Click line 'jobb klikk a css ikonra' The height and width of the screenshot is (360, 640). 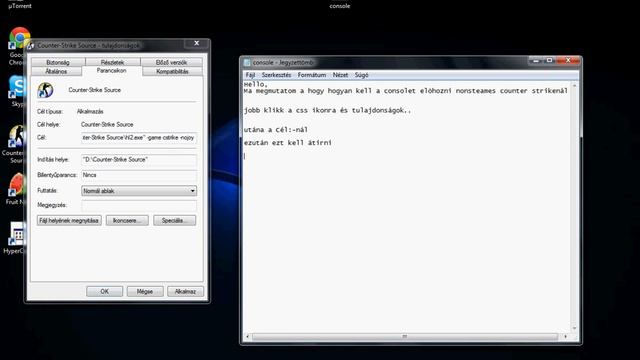pos(327,110)
